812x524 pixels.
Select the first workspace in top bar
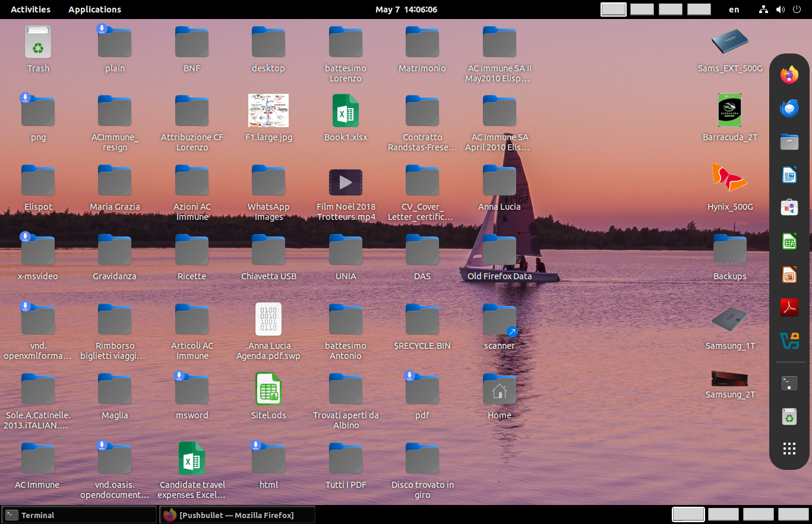click(x=613, y=9)
